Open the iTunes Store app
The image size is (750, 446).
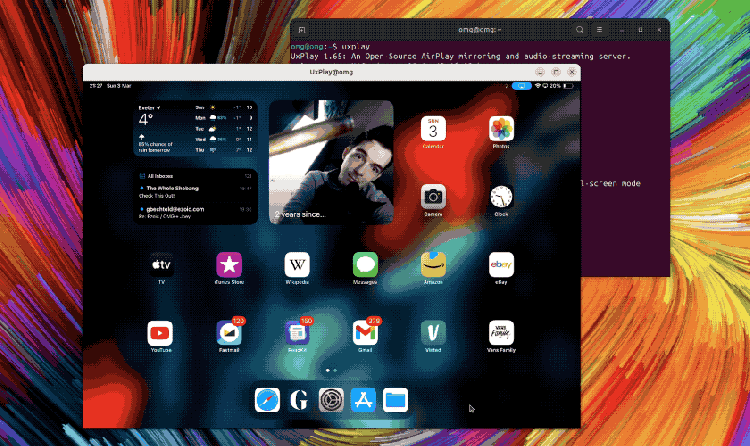pos(229,265)
